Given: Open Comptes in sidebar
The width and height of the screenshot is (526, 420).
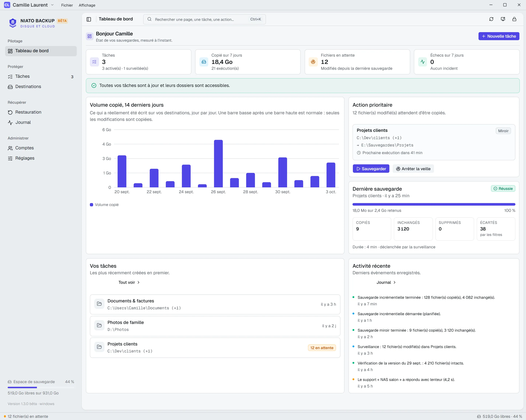Looking at the screenshot, I should [41, 148].
